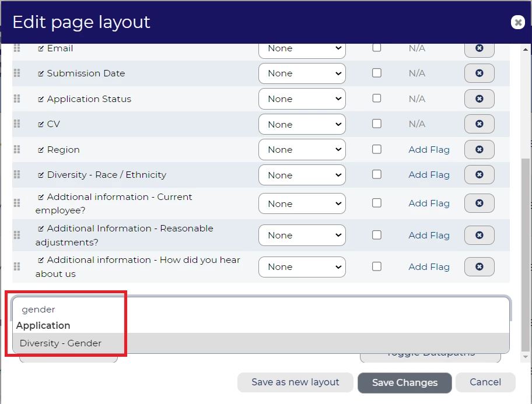Remove the Diversity - Race / Ethnicity row

click(x=479, y=174)
